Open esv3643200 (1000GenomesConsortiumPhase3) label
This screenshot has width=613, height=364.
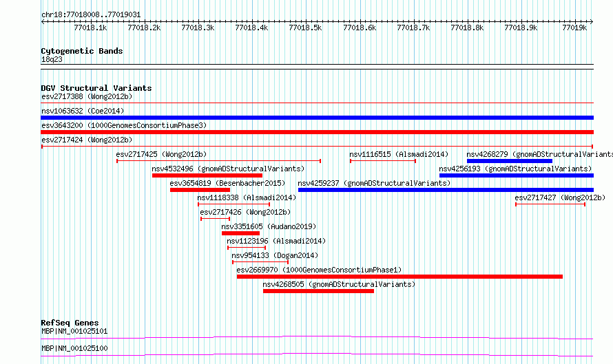124,125
